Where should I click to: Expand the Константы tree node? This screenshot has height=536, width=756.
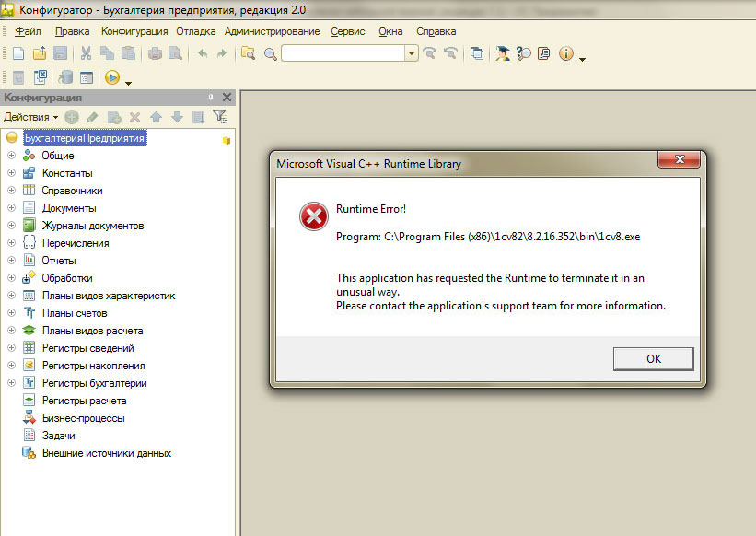tap(12, 173)
